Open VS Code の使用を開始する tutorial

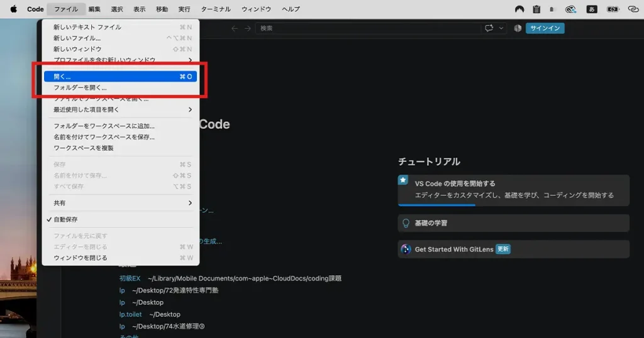tap(513, 190)
